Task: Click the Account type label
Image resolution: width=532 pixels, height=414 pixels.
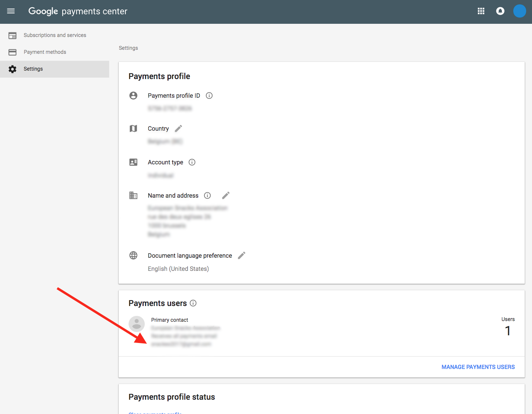Action: click(166, 162)
